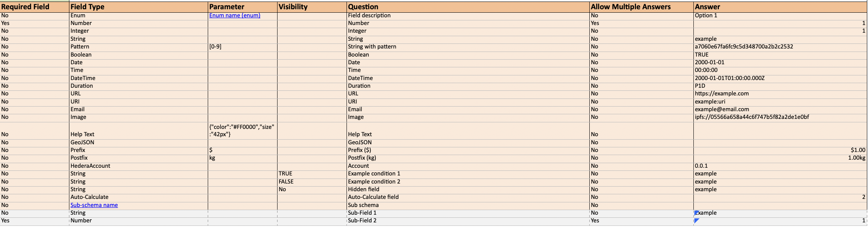Select the "$1.00" answer cell
868x227 pixels.
coord(858,150)
